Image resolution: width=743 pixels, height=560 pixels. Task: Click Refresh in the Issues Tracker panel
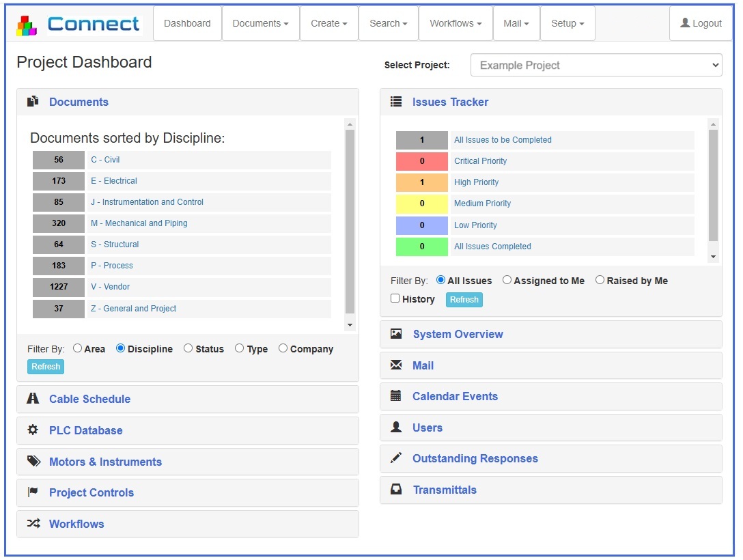pyautogui.click(x=464, y=299)
